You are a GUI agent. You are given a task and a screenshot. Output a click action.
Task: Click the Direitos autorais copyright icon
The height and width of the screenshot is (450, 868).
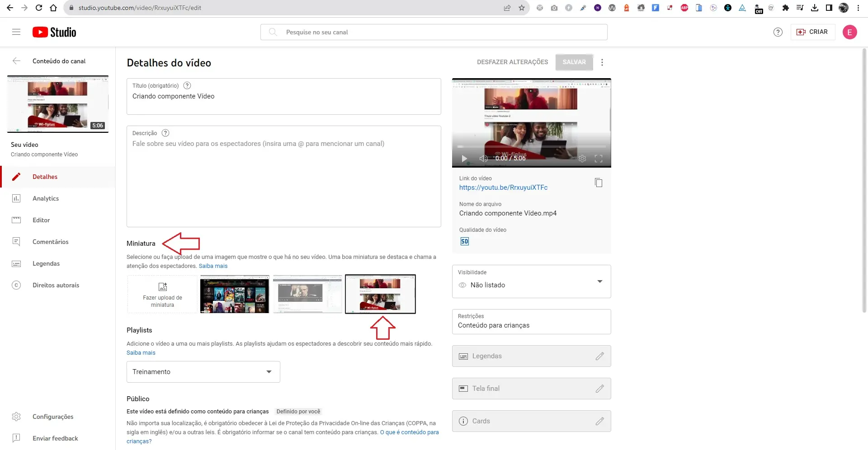(x=16, y=285)
